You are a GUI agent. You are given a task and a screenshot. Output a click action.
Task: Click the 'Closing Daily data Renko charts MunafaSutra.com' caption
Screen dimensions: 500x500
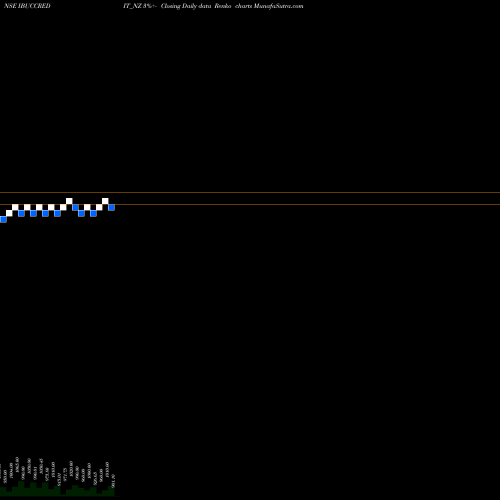[x=232, y=6]
